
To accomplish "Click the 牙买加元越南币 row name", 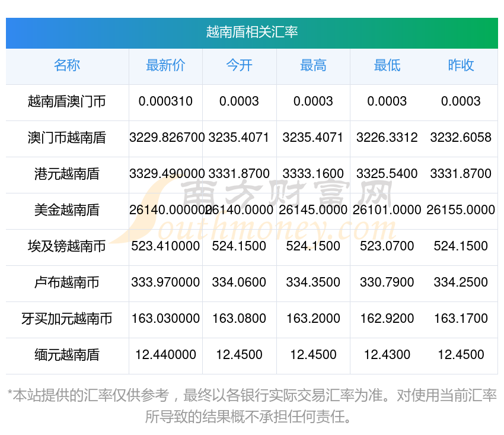I will coord(67,319).
